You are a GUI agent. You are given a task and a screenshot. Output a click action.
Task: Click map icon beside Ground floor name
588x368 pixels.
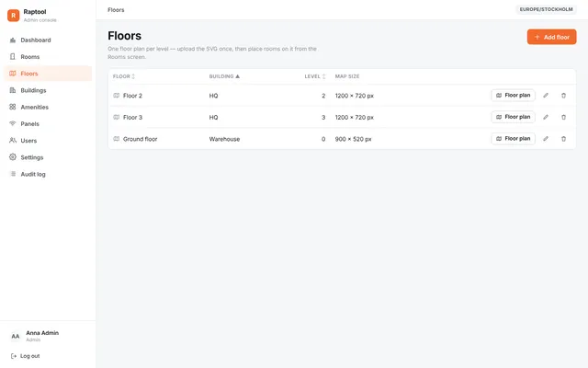117,139
